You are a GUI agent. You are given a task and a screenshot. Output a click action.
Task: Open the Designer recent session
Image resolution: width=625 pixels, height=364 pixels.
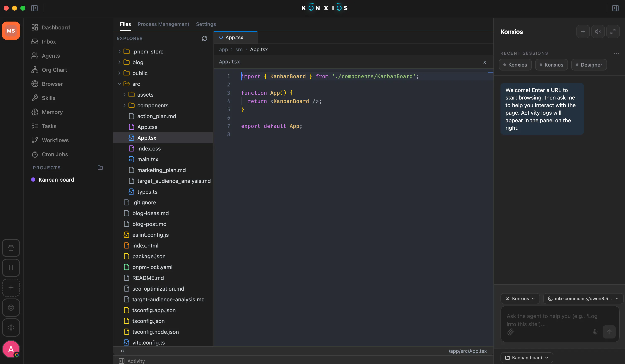pyautogui.click(x=589, y=65)
